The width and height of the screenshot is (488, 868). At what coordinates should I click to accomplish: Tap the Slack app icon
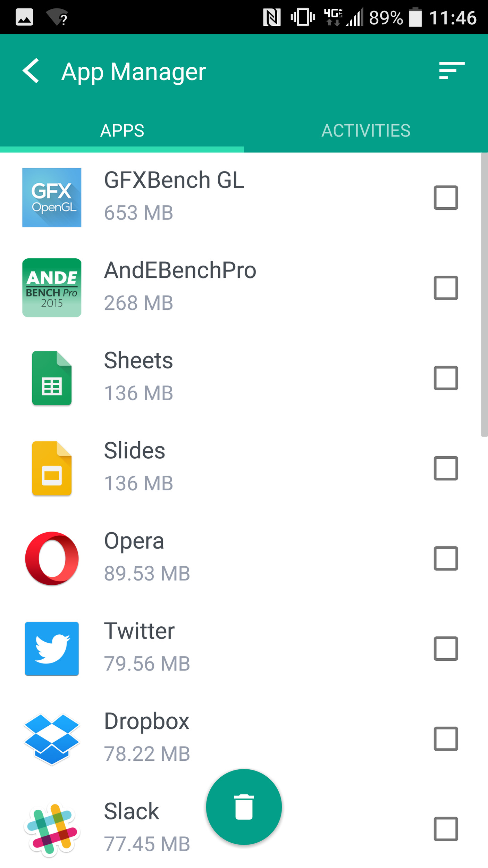tap(52, 829)
